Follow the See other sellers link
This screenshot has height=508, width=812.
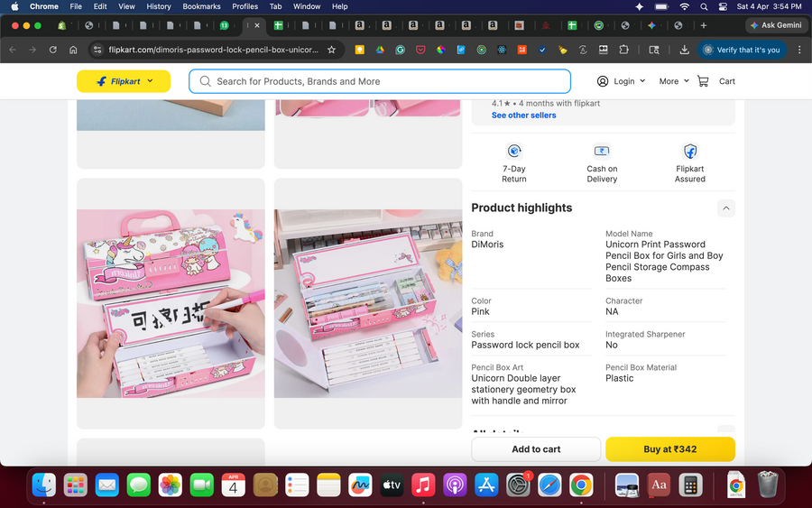click(x=523, y=115)
